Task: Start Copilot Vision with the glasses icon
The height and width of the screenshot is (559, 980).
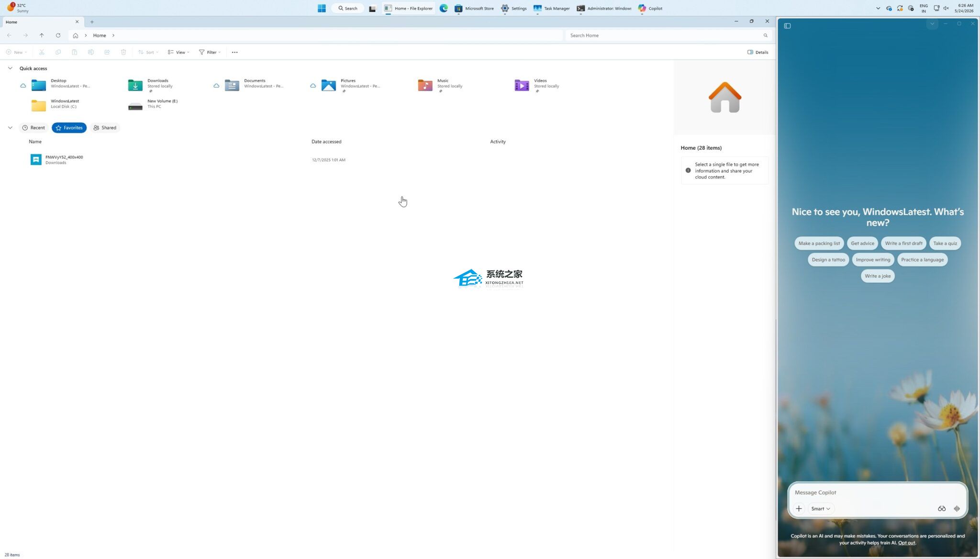Action: click(x=941, y=509)
